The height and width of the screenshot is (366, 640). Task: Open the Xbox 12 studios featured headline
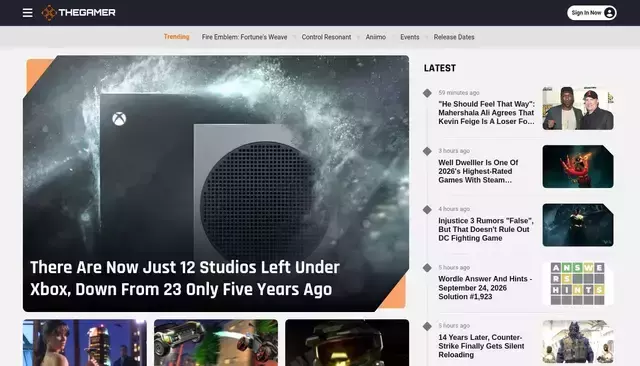pos(184,278)
